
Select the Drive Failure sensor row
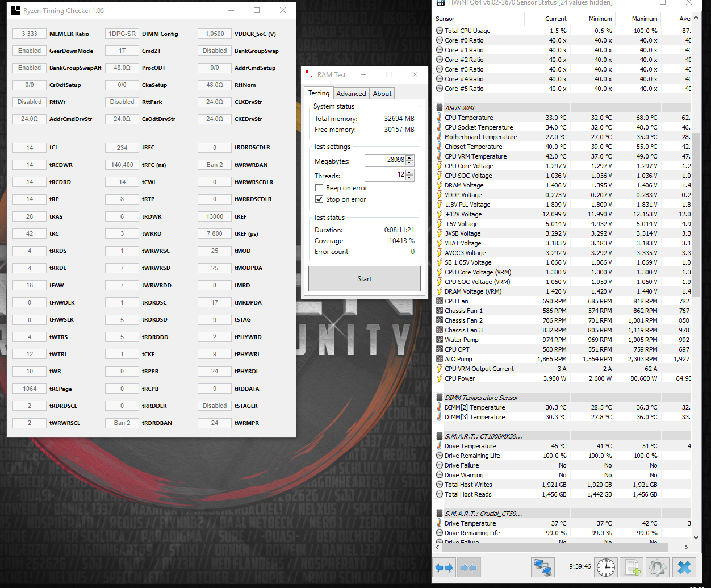point(562,465)
